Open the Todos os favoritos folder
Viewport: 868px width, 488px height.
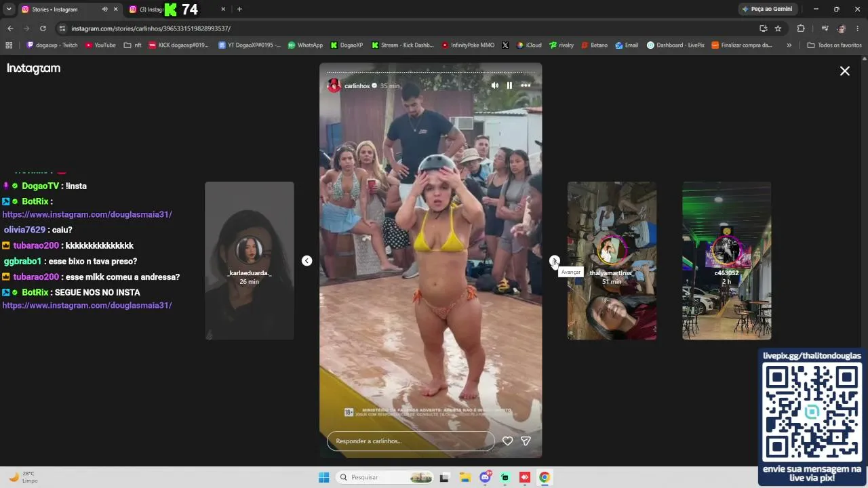834,45
